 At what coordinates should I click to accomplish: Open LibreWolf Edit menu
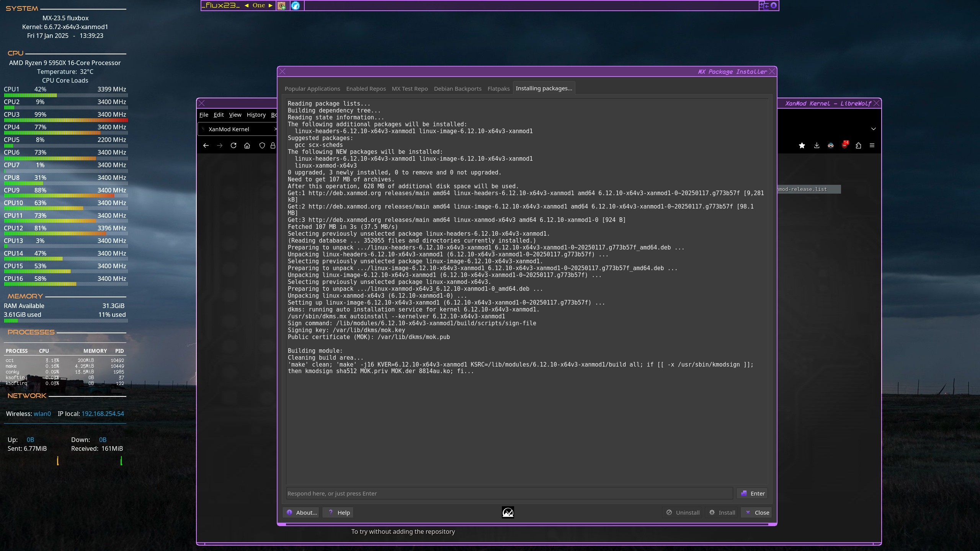219,115
